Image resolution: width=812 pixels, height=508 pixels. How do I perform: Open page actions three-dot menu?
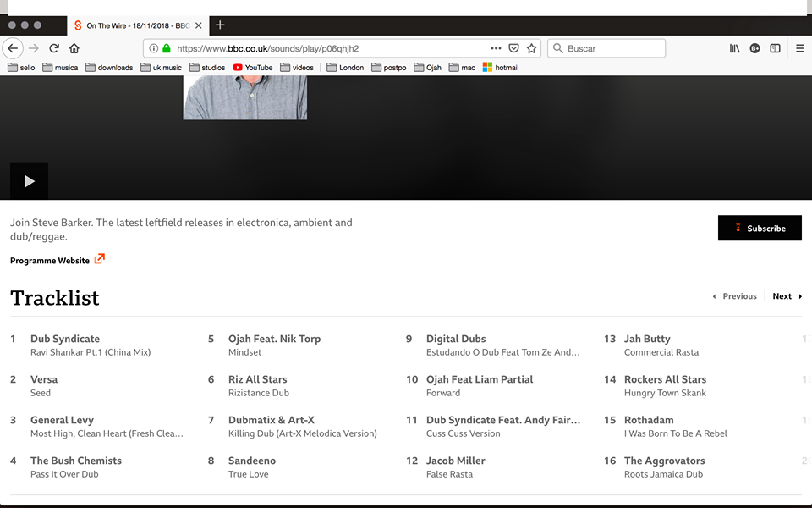pos(496,48)
